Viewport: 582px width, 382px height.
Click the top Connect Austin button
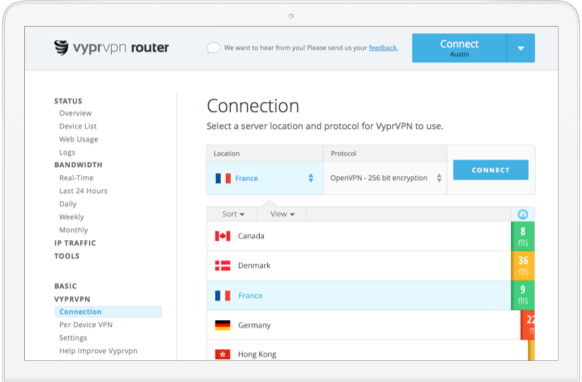click(x=459, y=48)
